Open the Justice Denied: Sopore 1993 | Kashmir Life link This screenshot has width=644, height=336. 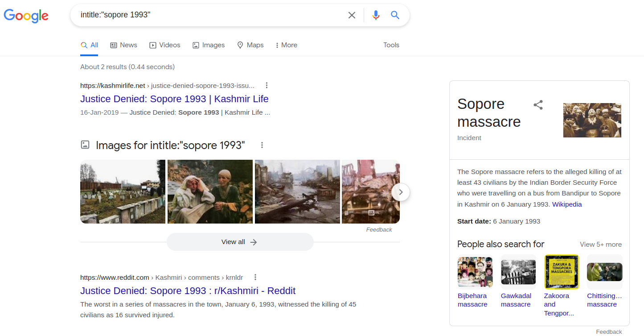[x=174, y=99]
